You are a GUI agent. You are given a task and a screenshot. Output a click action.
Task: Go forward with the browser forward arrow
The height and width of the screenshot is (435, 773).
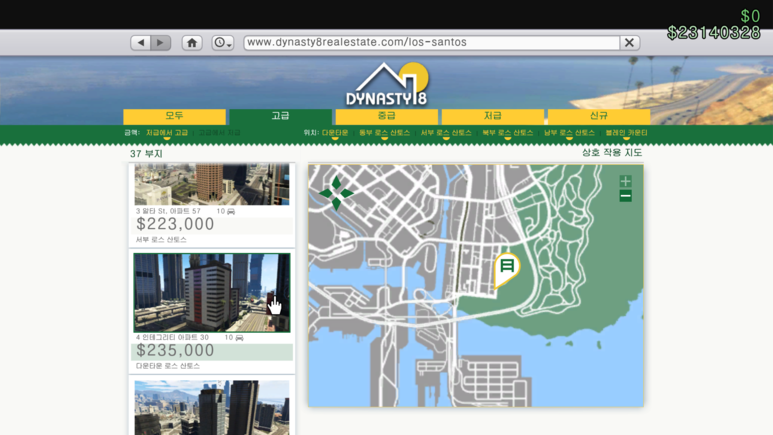point(161,42)
